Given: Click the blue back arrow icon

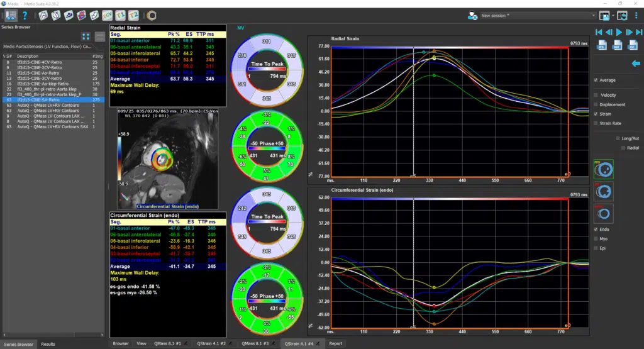Looking at the screenshot, I should tap(636, 63).
